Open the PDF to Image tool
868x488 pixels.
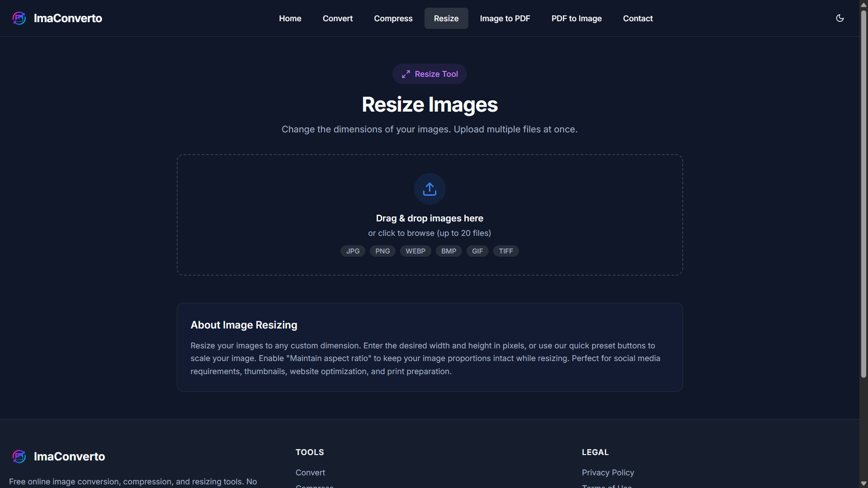[x=576, y=18]
